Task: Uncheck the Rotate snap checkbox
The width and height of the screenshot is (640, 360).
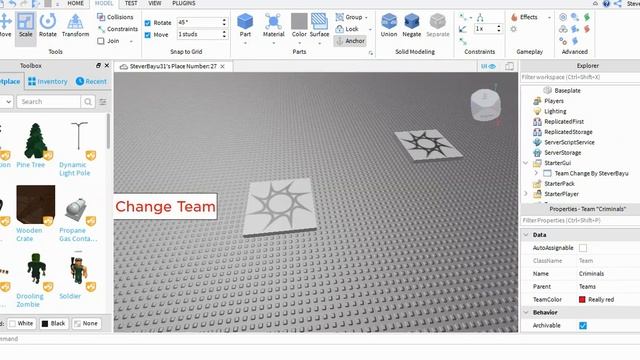Action: point(148,23)
